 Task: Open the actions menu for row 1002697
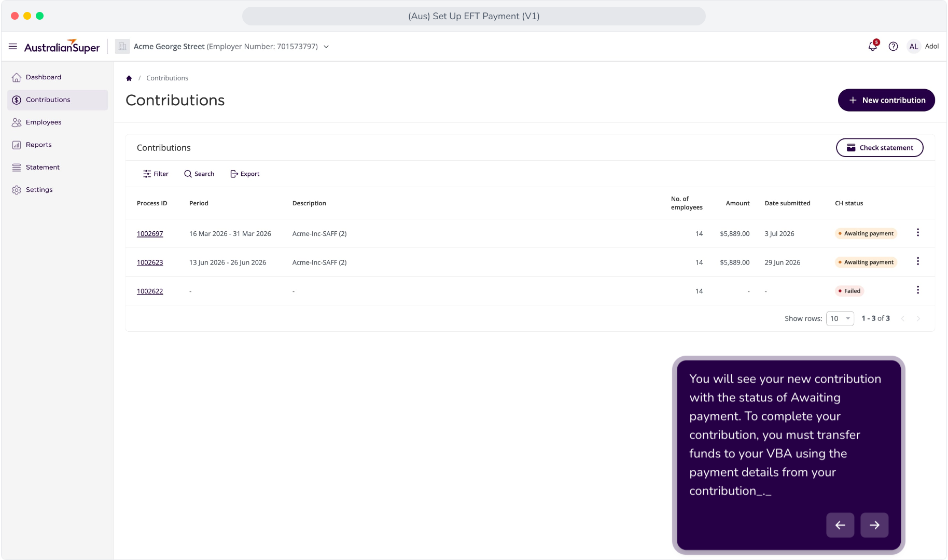918,233
